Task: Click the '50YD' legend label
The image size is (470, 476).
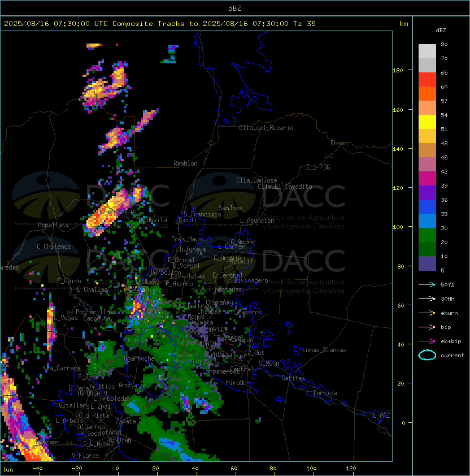Action: click(x=447, y=285)
